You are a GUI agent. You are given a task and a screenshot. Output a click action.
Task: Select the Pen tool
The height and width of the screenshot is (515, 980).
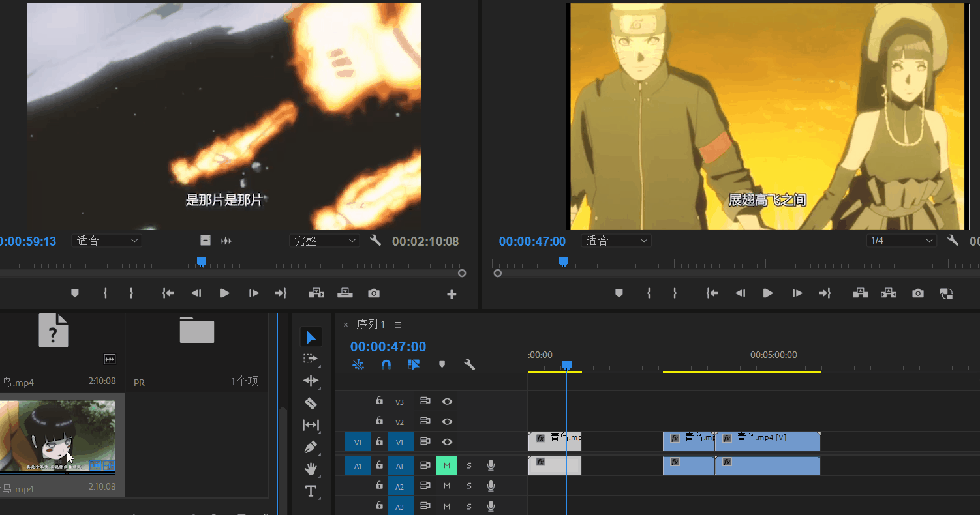point(311,447)
